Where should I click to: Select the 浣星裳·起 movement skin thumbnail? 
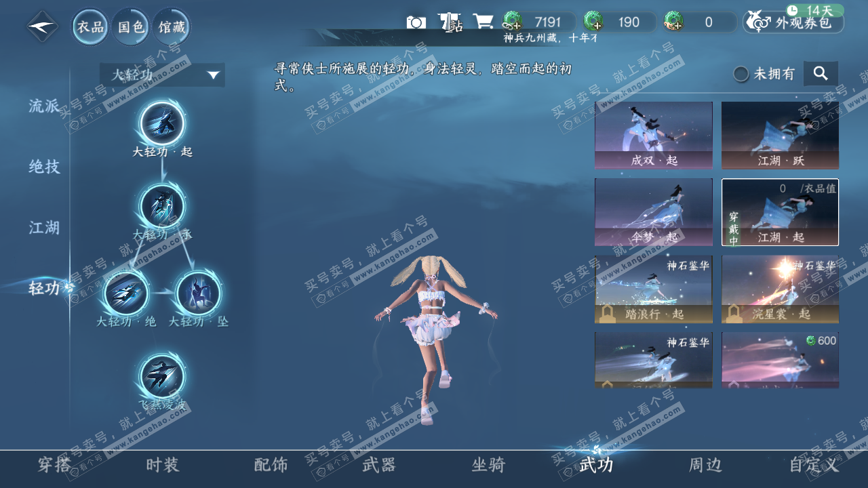(x=780, y=289)
